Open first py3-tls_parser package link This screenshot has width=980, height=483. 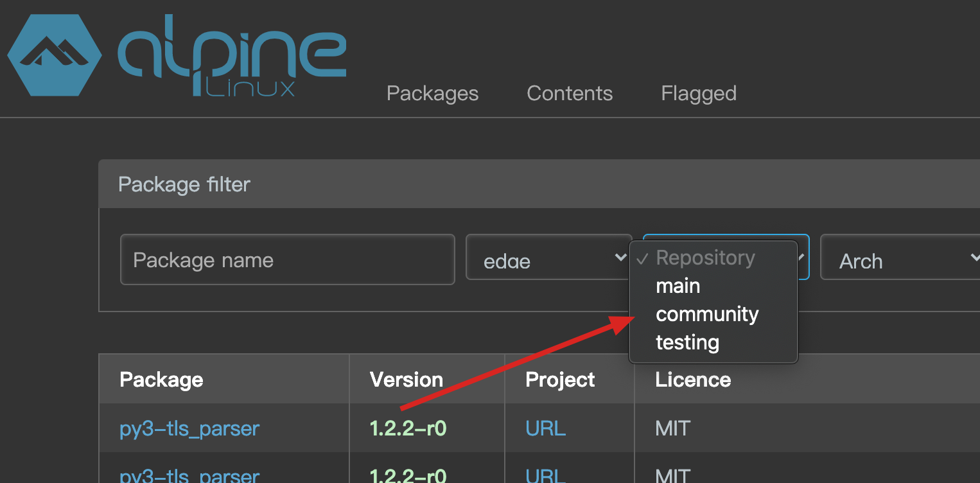point(189,428)
